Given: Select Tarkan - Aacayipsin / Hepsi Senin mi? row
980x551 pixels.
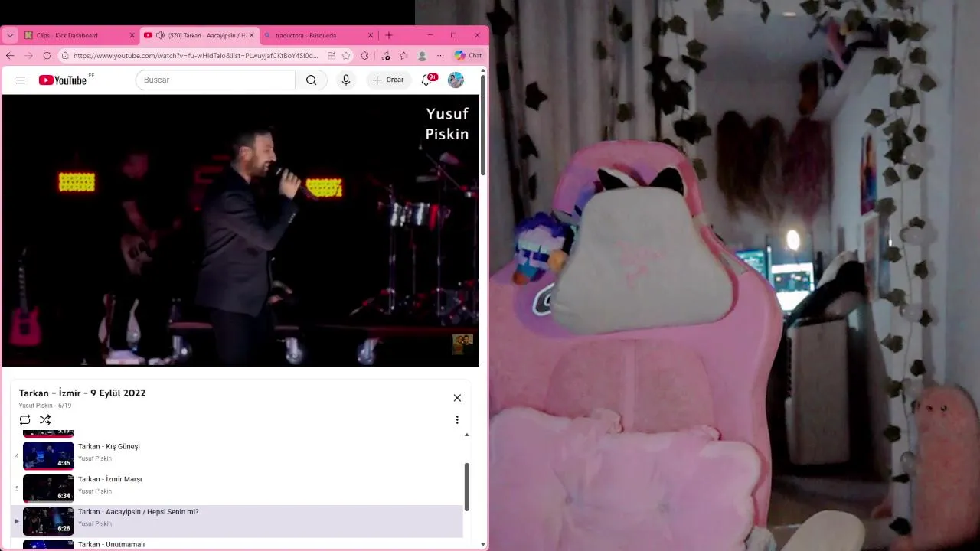Looking at the screenshot, I should [x=237, y=521].
